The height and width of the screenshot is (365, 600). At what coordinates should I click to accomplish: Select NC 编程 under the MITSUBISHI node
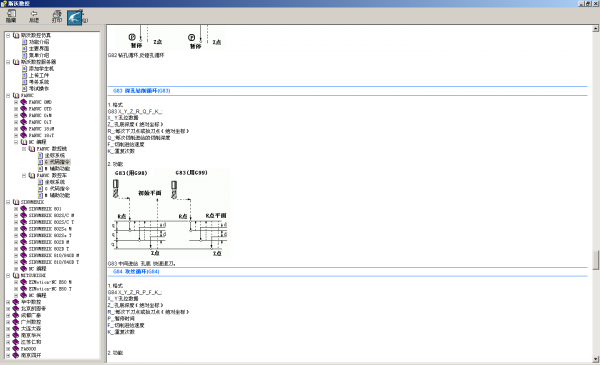pos(38,295)
